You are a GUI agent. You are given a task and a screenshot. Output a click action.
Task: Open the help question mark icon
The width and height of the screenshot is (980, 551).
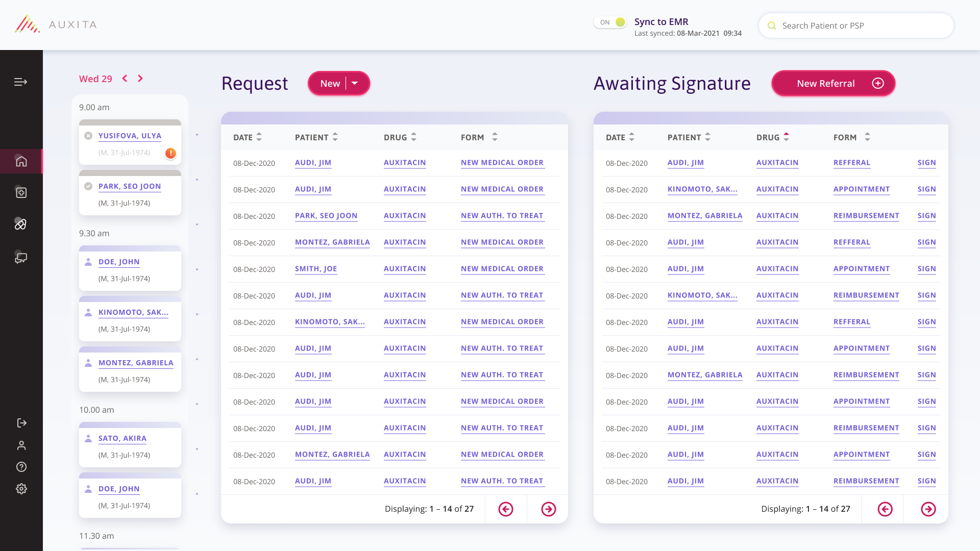click(x=21, y=467)
